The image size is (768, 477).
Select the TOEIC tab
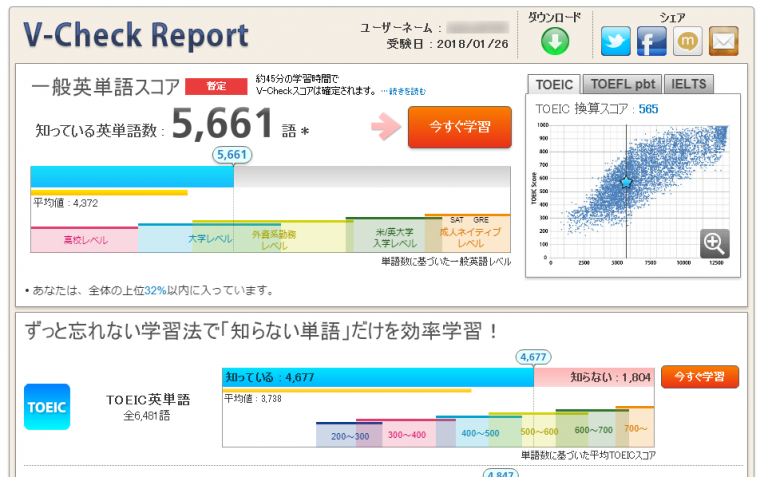click(x=552, y=84)
